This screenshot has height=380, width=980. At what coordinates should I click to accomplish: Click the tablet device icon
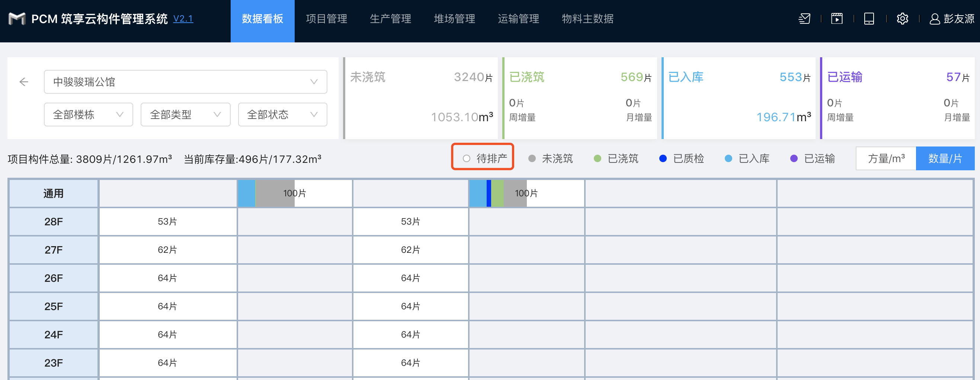(869, 19)
